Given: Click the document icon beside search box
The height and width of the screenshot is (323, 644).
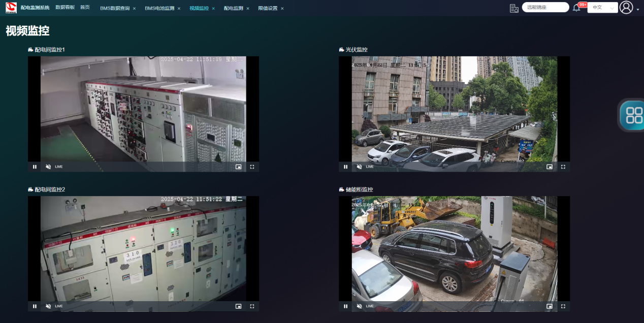Looking at the screenshot, I should (514, 8).
